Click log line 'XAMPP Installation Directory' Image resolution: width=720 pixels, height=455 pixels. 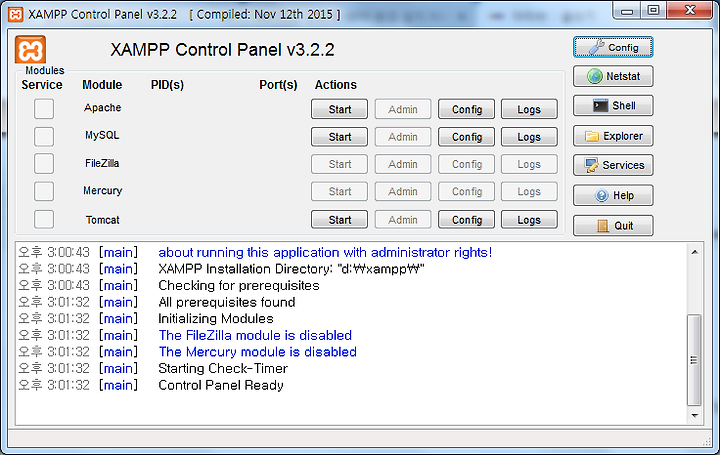coord(291,269)
